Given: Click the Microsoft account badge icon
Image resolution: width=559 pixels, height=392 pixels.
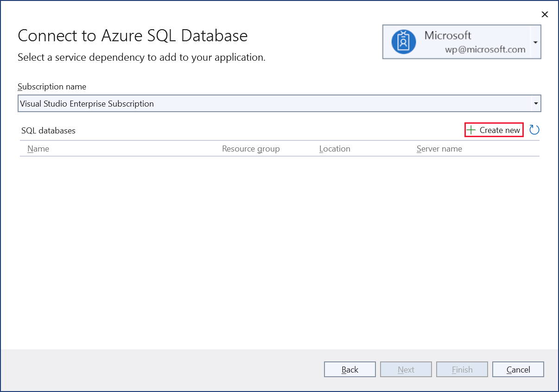Looking at the screenshot, I should click(403, 42).
